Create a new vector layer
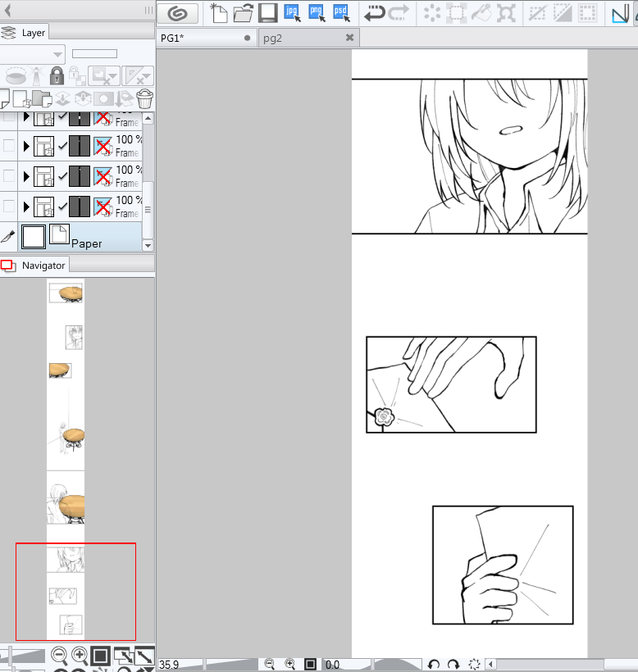Viewport: 638px width, 672px height. (22, 99)
